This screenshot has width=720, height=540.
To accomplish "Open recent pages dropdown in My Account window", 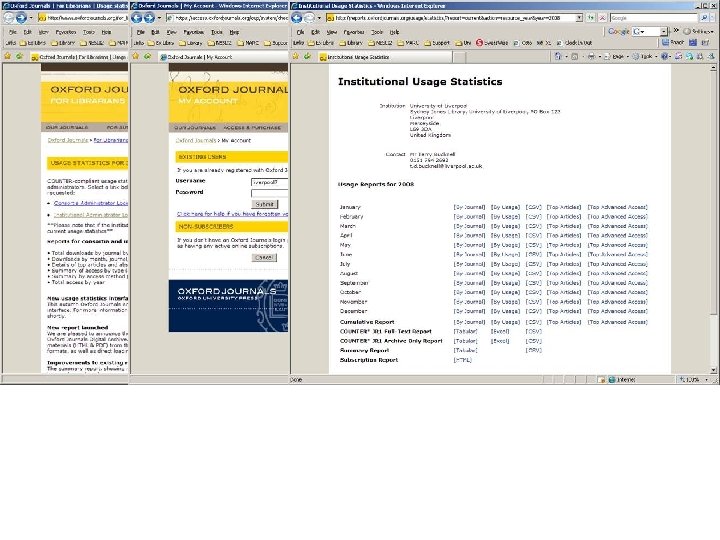I will coord(159,18).
